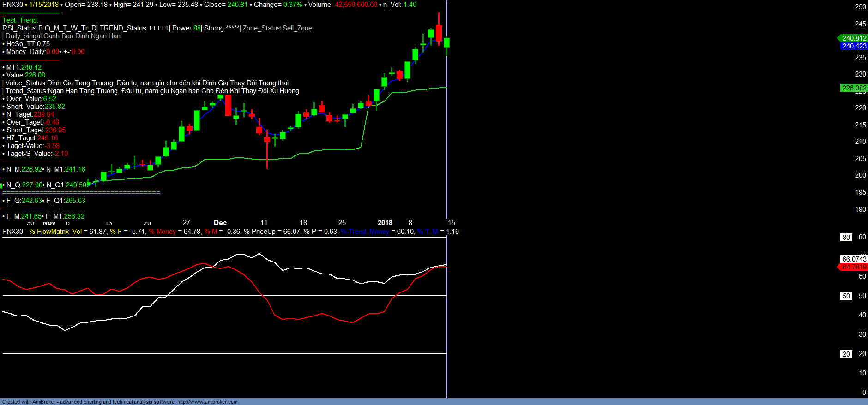
Task: Click date 27 on the time axis
Action: click(186, 223)
